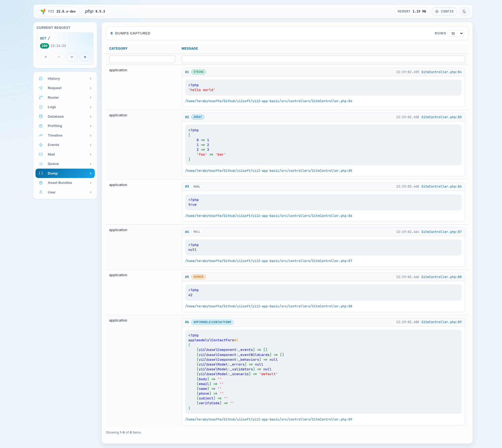502x448 pixels.
Task: Jump to first request double-up arrow
Action: 46,57
